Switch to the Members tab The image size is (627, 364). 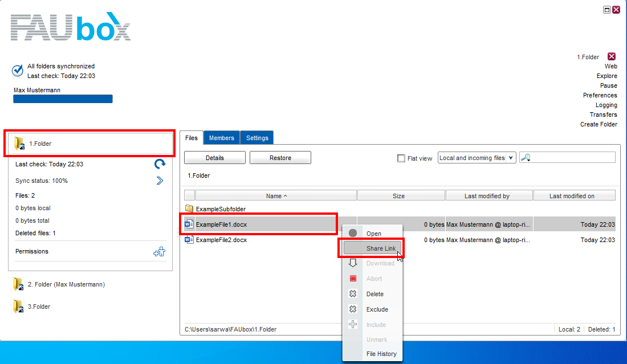tap(222, 138)
